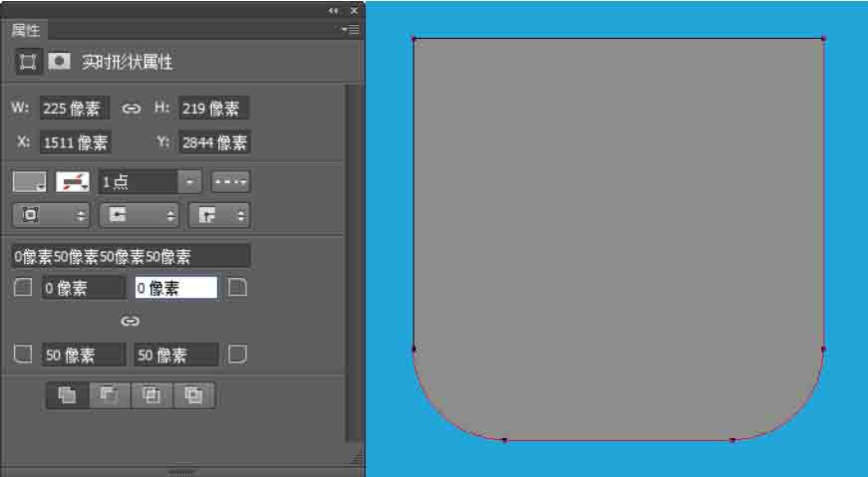This screenshot has width=868, height=477.
Task: Toggle the width and height link
Action: pyautogui.click(x=131, y=109)
